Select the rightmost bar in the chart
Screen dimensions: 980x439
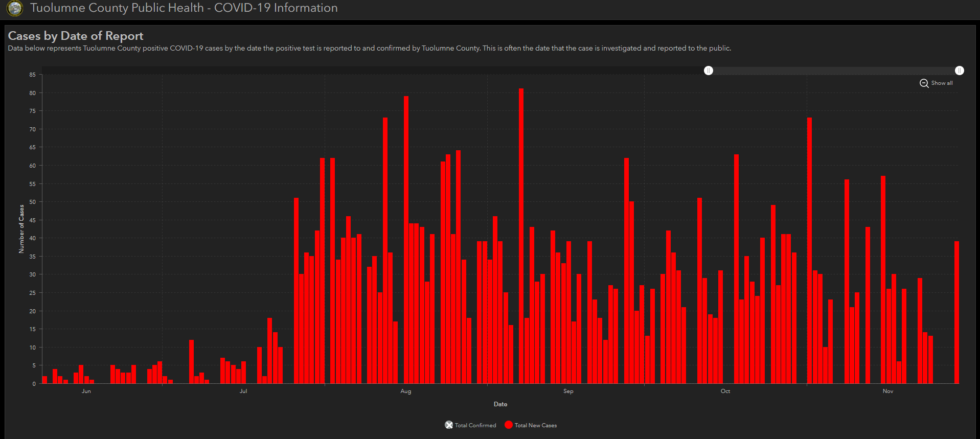coord(956,312)
